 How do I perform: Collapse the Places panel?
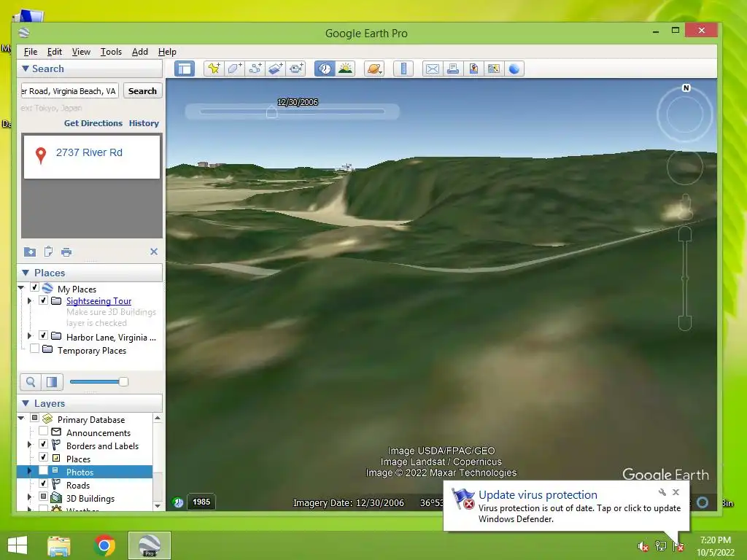point(26,273)
